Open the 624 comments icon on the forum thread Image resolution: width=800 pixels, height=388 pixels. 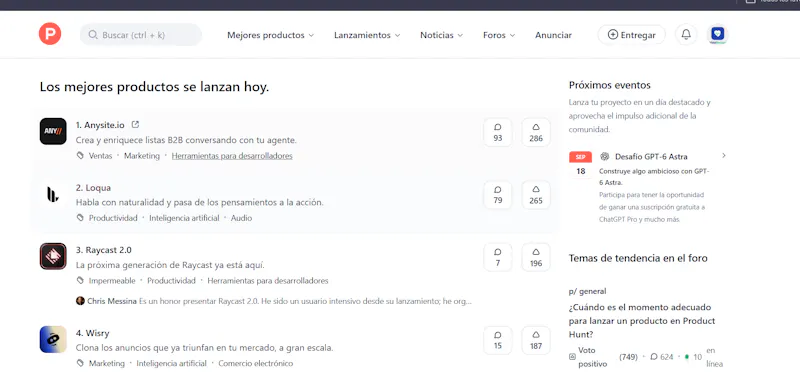654,357
